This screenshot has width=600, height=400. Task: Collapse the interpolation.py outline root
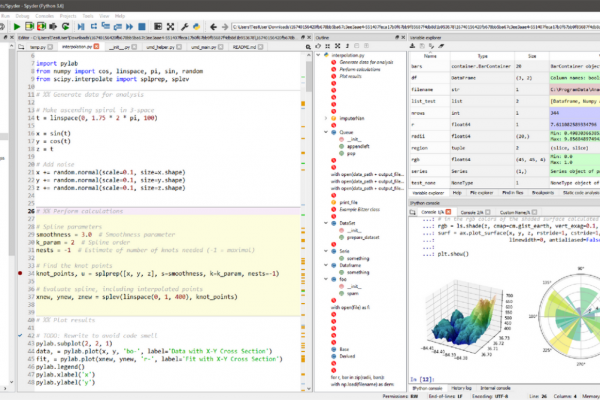[x=318, y=55]
